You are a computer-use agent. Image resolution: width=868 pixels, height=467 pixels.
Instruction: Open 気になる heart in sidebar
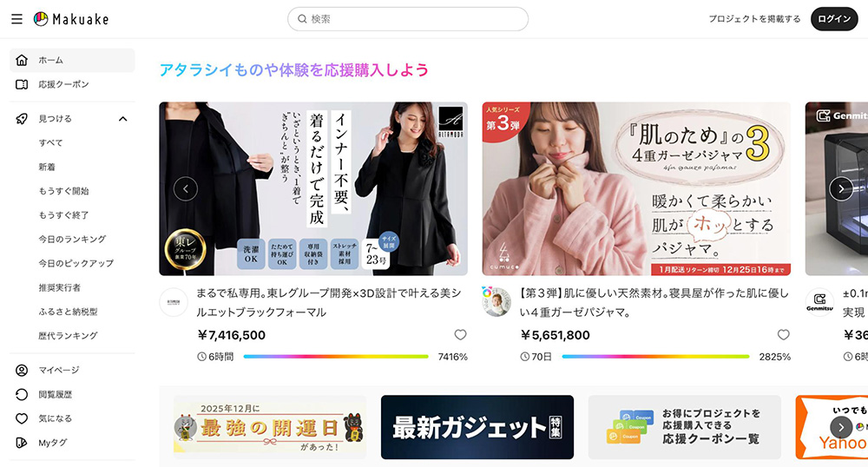tap(22, 418)
